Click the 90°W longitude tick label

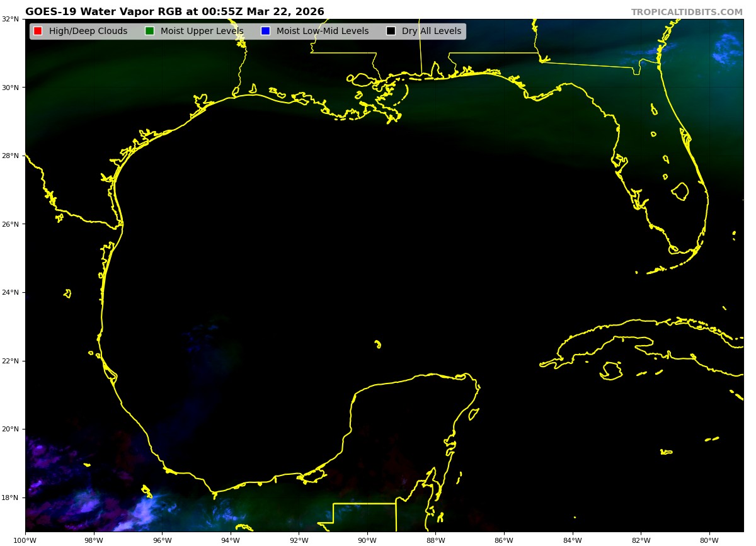coord(367,539)
